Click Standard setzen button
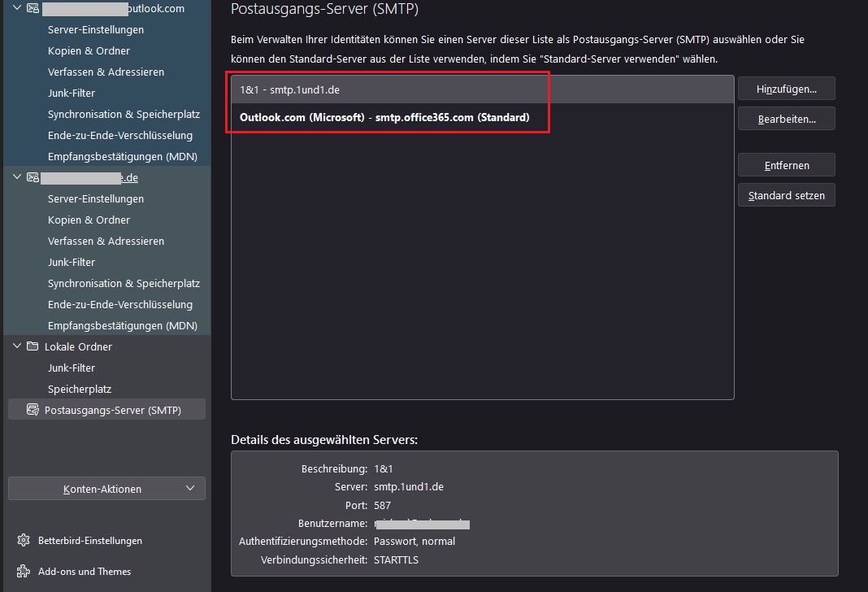The height and width of the screenshot is (592, 868). (x=786, y=195)
